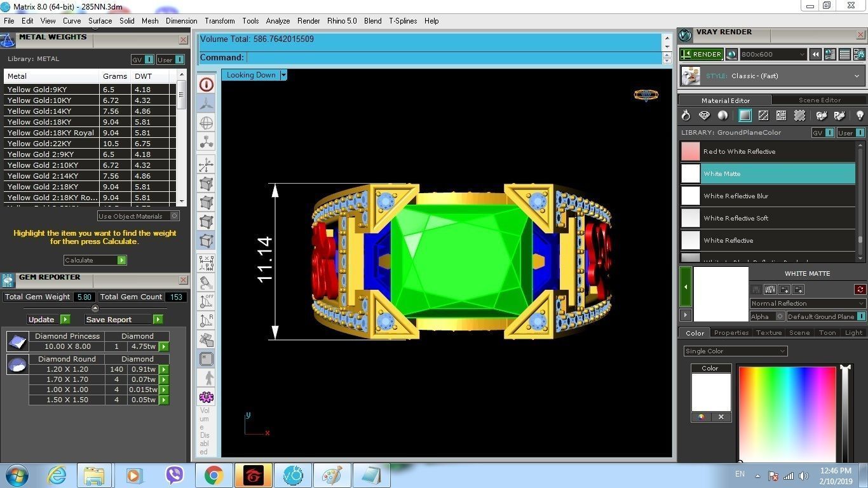Viewport: 868px width, 488px height.
Task: Select the gem materials diamond icon
Action: [x=704, y=116]
